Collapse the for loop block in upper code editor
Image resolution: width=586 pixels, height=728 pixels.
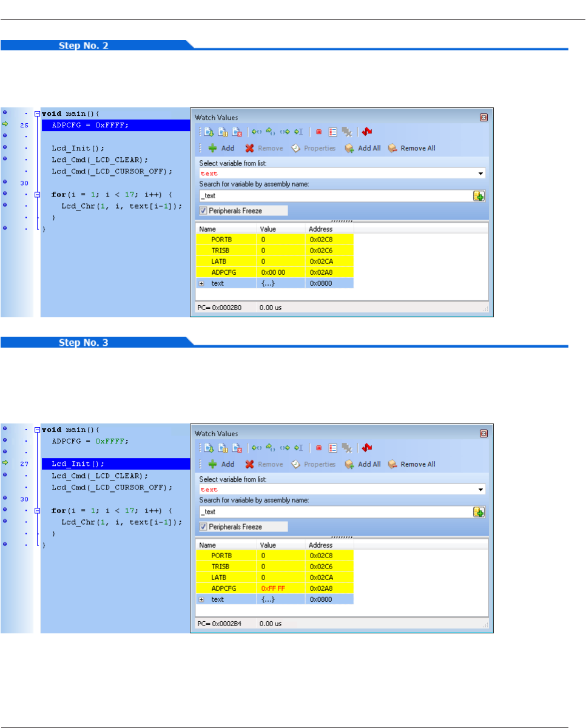37,195
